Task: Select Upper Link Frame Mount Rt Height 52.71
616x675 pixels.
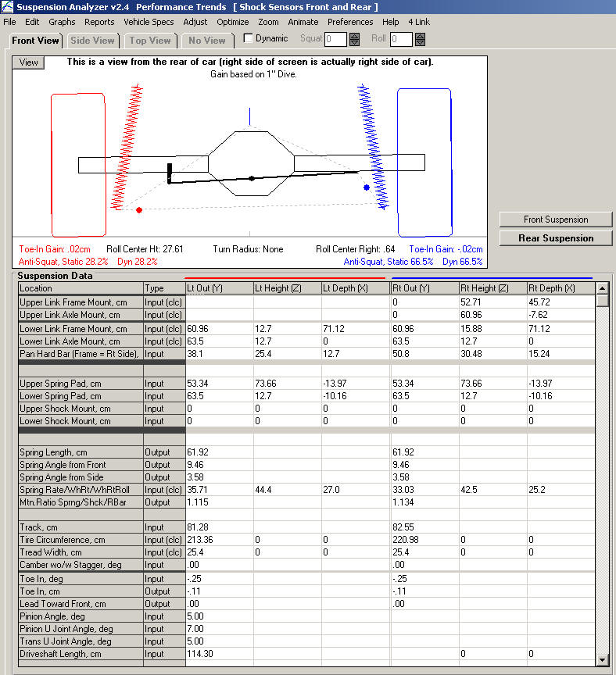Action: click(x=493, y=302)
